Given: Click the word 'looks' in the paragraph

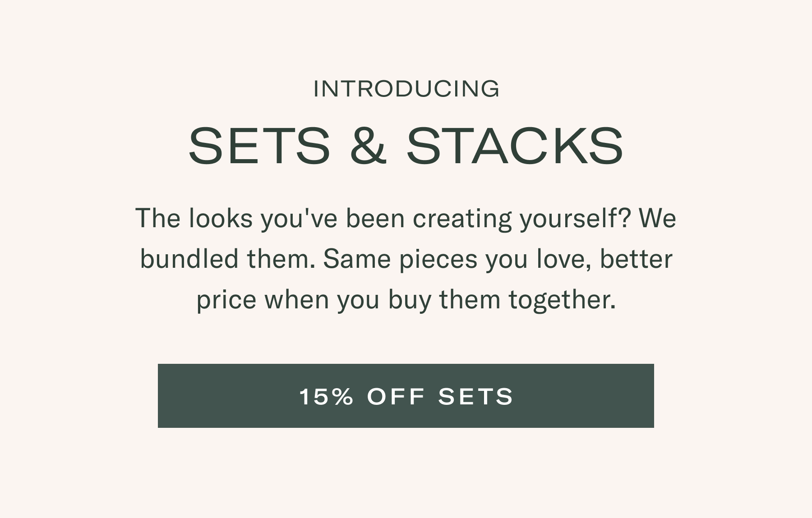Looking at the screenshot, I should tap(221, 219).
